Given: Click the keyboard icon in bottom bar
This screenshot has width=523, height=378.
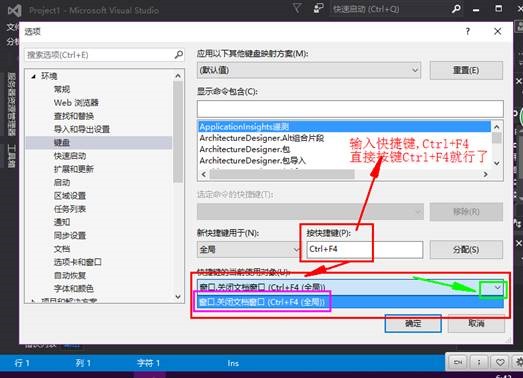Looking at the screenshot, I should click(x=458, y=362).
